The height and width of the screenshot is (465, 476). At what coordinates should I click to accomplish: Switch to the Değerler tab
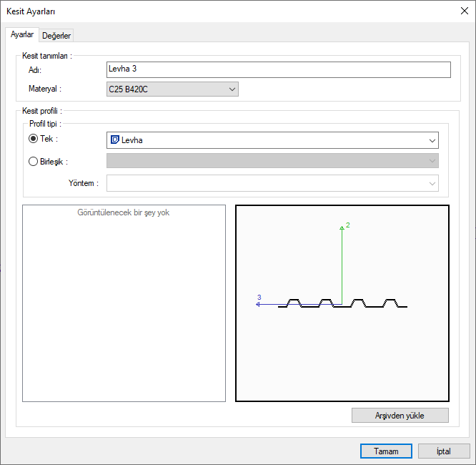pyautogui.click(x=56, y=36)
